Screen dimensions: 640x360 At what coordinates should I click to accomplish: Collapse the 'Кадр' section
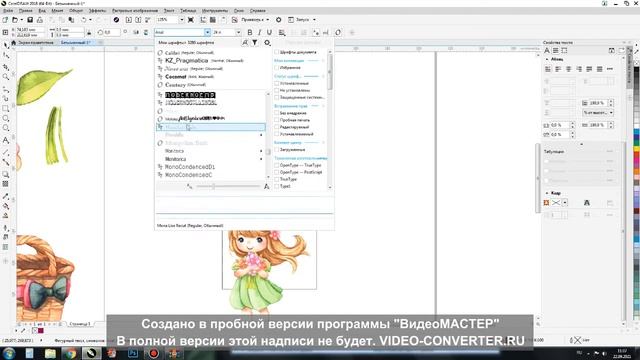(547, 193)
